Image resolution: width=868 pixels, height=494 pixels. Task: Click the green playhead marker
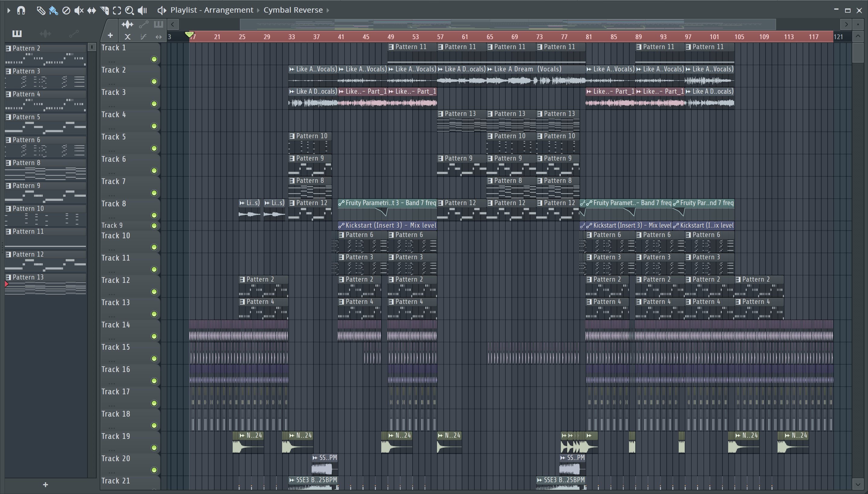[x=189, y=34]
